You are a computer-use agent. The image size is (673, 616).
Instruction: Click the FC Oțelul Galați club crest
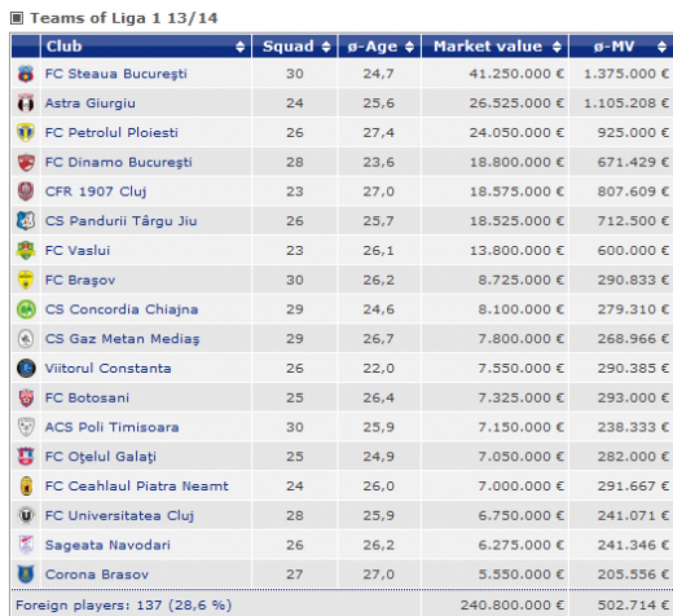[x=26, y=456]
